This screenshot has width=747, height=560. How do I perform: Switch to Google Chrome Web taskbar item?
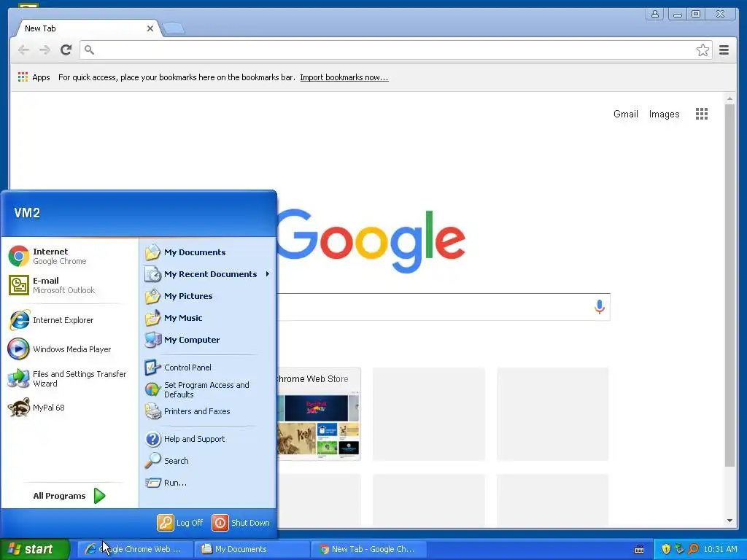pos(135,549)
